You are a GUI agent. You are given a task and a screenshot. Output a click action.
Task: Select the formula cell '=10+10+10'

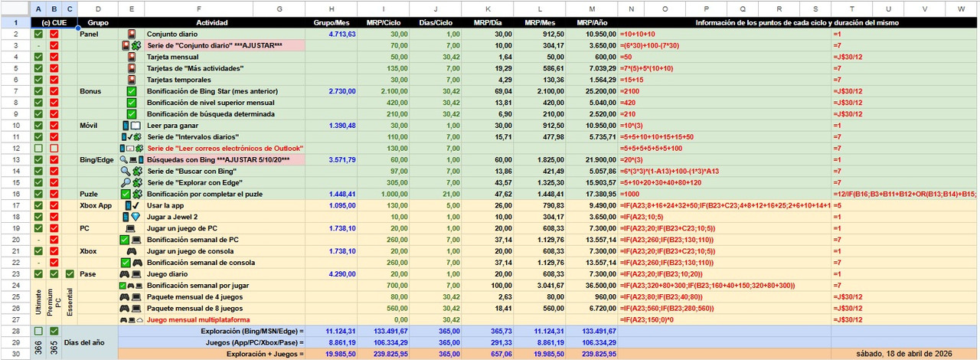(724, 34)
